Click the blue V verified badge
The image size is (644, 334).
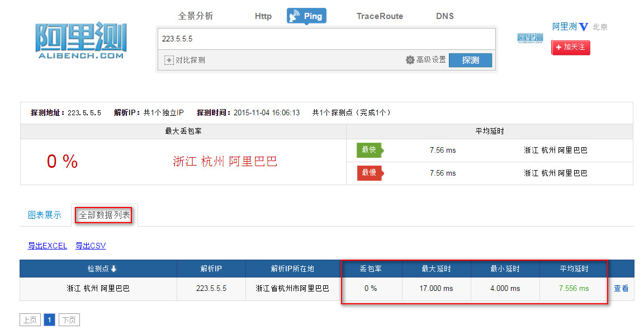coord(584,27)
